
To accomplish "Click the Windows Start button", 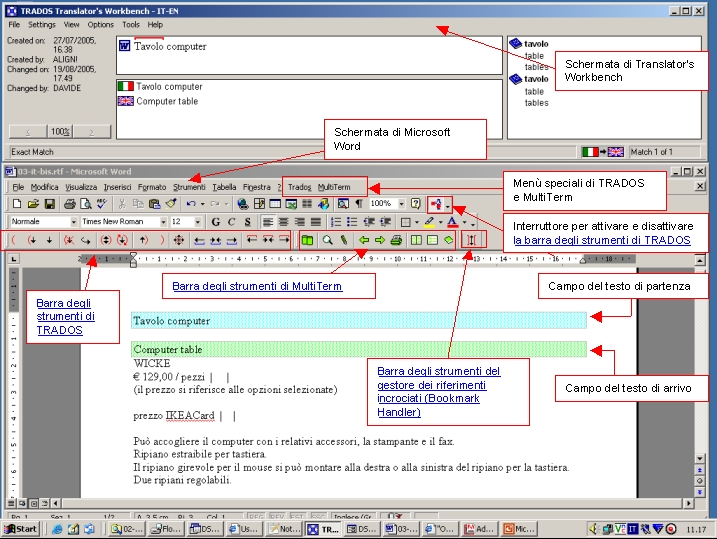I will (x=21, y=529).
